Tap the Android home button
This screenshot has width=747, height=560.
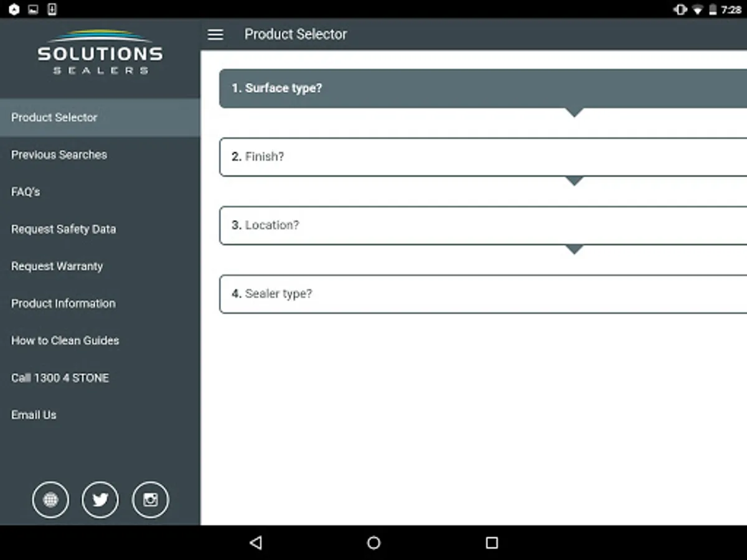[374, 543]
